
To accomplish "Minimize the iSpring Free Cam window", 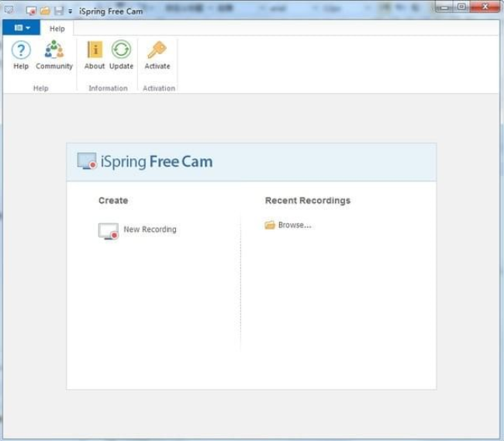I will (444, 6).
